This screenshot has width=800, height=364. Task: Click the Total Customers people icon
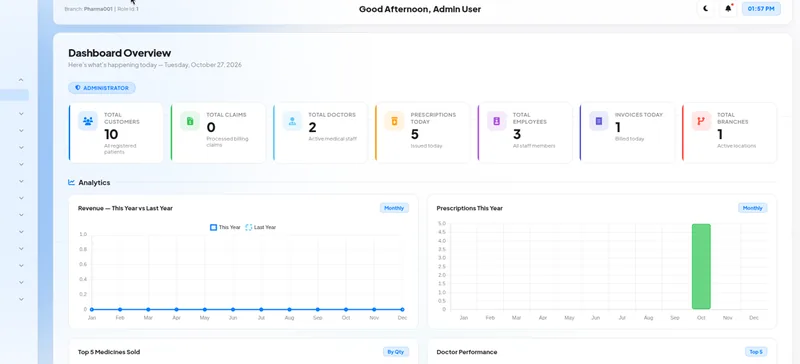pyautogui.click(x=88, y=121)
